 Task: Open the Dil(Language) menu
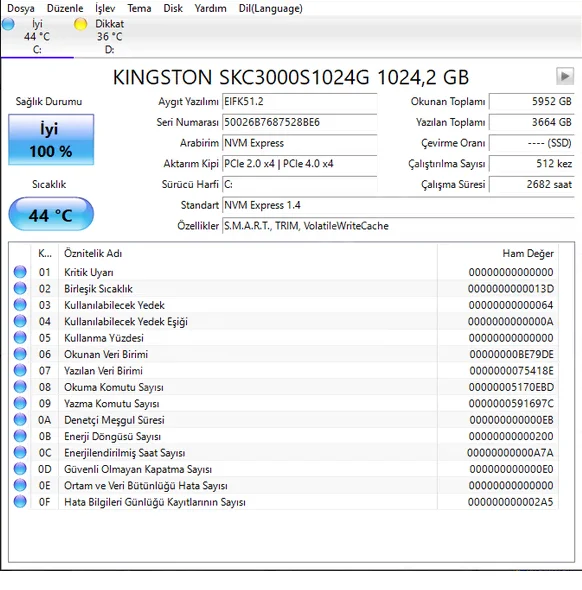(x=270, y=8)
